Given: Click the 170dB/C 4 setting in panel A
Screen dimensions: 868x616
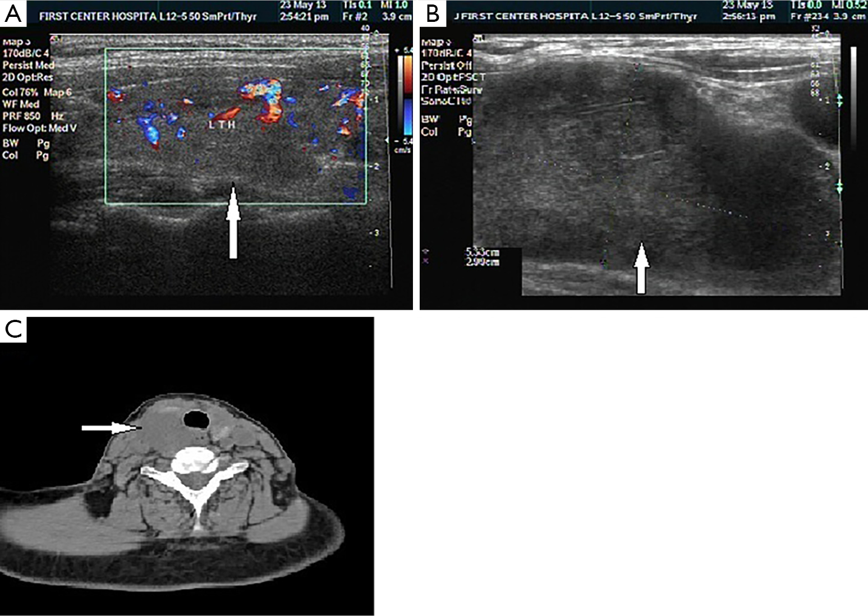Looking at the screenshot, I should 27,54.
